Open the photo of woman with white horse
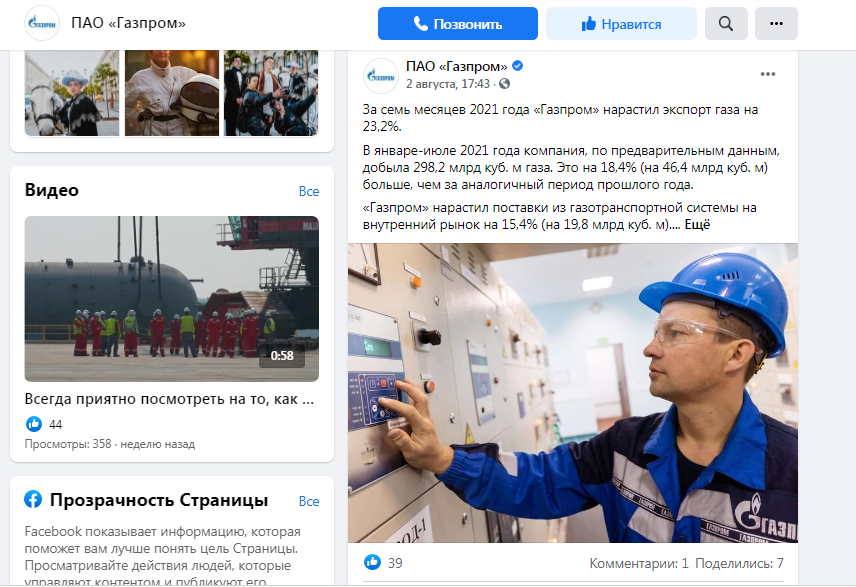Screen dimensions: 856x587 point(72,93)
